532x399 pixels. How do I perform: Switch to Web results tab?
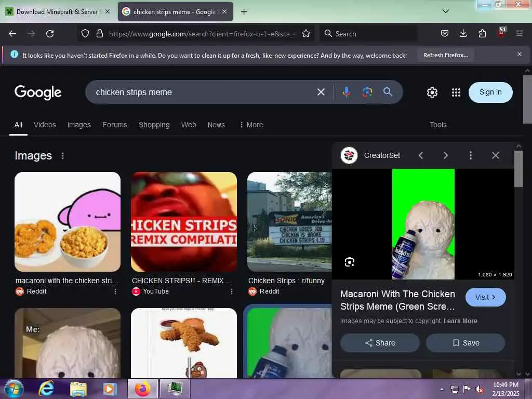click(189, 125)
